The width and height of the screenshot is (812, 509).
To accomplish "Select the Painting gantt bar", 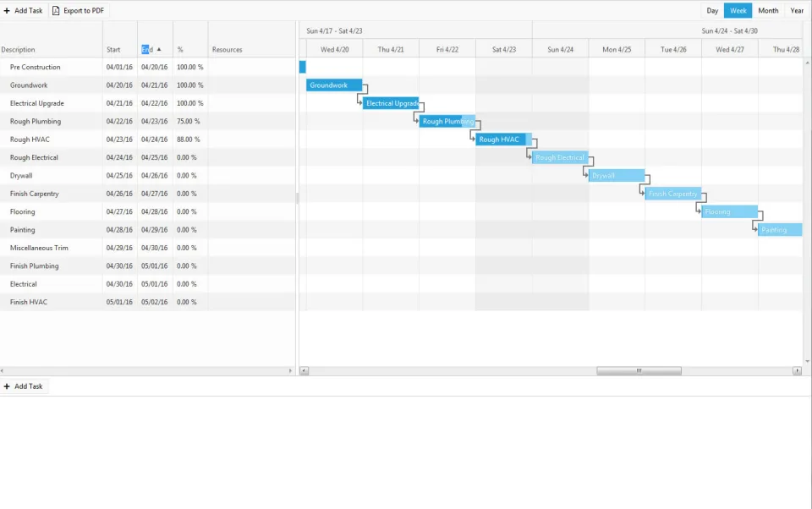I will pyautogui.click(x=780, y=230).
